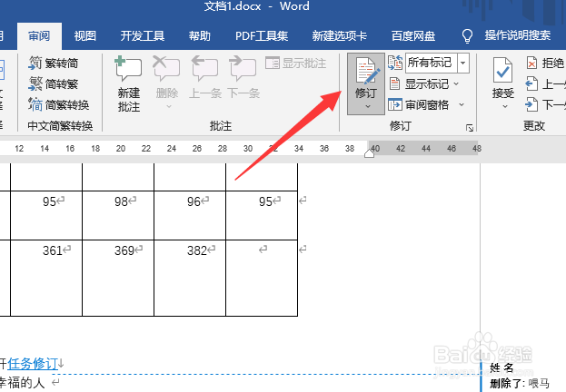Click the Track Changes (修订) icon
The height and width of the screenshot is (392, 566).
pos(367,71)
